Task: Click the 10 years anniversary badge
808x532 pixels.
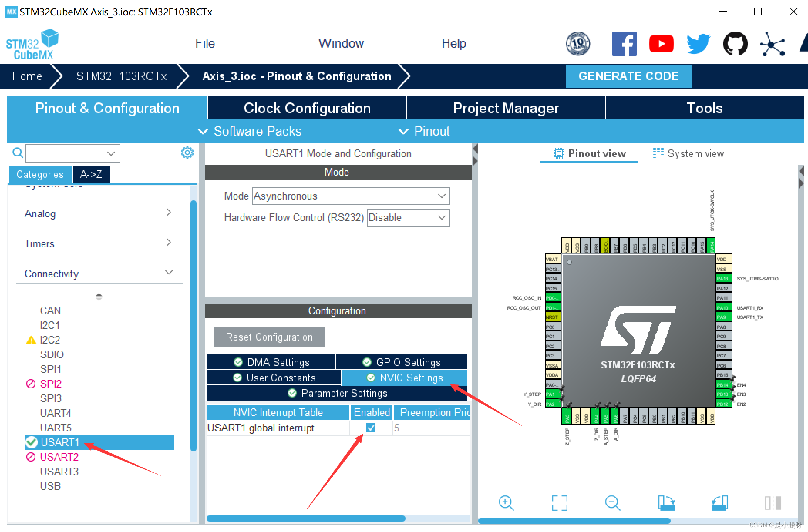Action: pyautogui.click(x=578, y=43)
